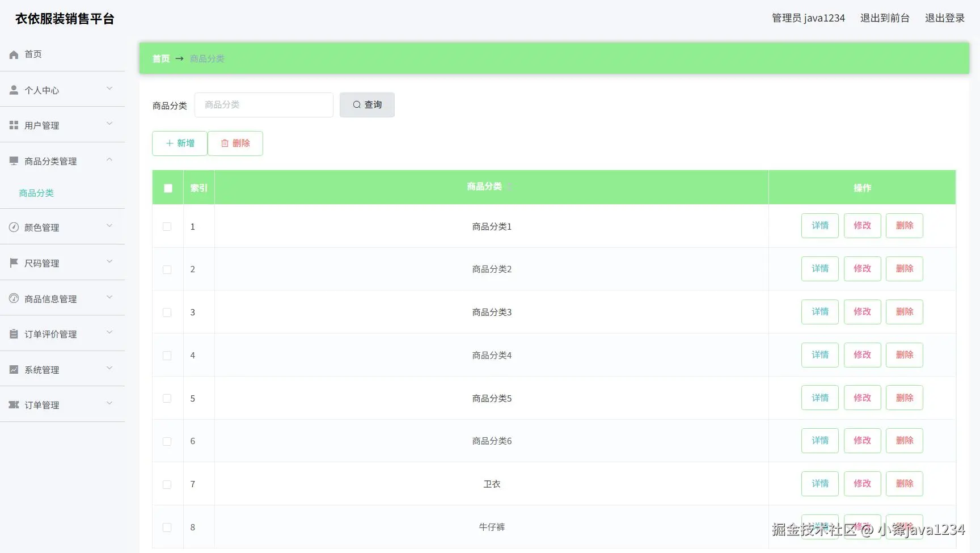Click the monitor icon beside 商品分类管理
The height and width of the screenshot is (553, 980).
click(14, 161)
